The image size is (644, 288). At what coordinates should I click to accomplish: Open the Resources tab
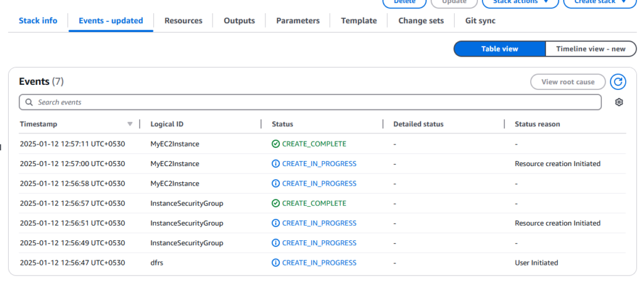pos(183,21)
